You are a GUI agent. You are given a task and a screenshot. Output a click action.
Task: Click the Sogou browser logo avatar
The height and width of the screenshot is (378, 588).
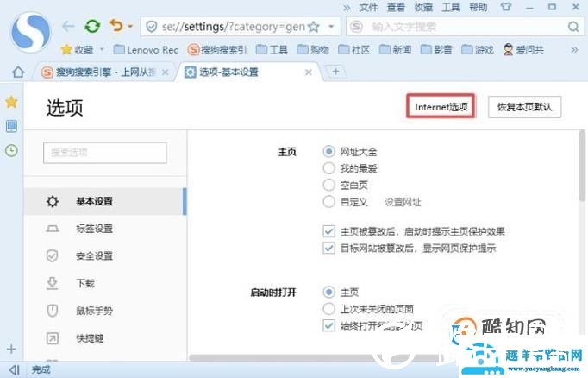point(31,32)
